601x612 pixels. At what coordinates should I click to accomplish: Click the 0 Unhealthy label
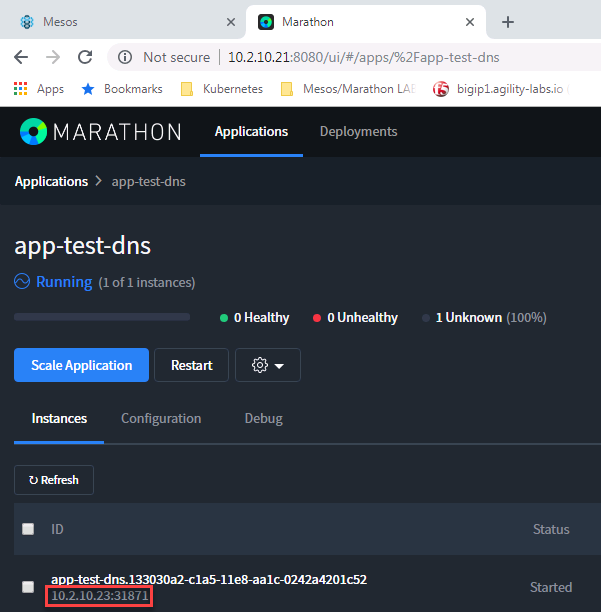[x=363, y=318]
